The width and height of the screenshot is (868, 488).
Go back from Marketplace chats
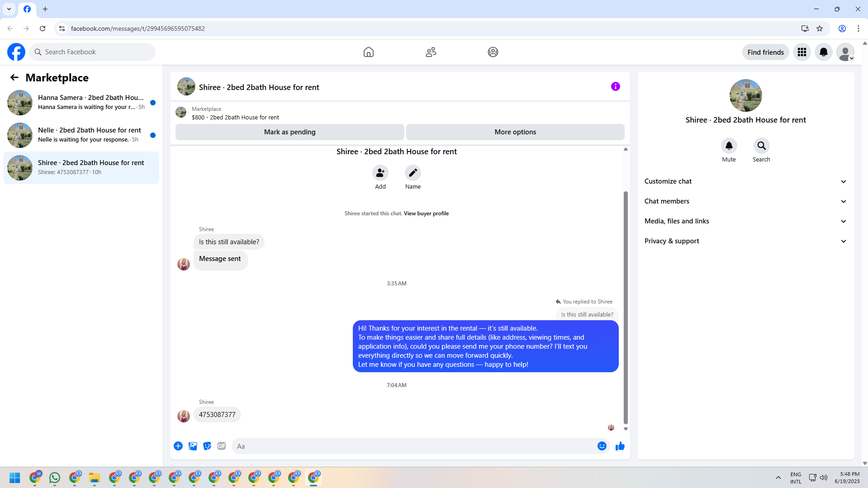pos(14,77)
